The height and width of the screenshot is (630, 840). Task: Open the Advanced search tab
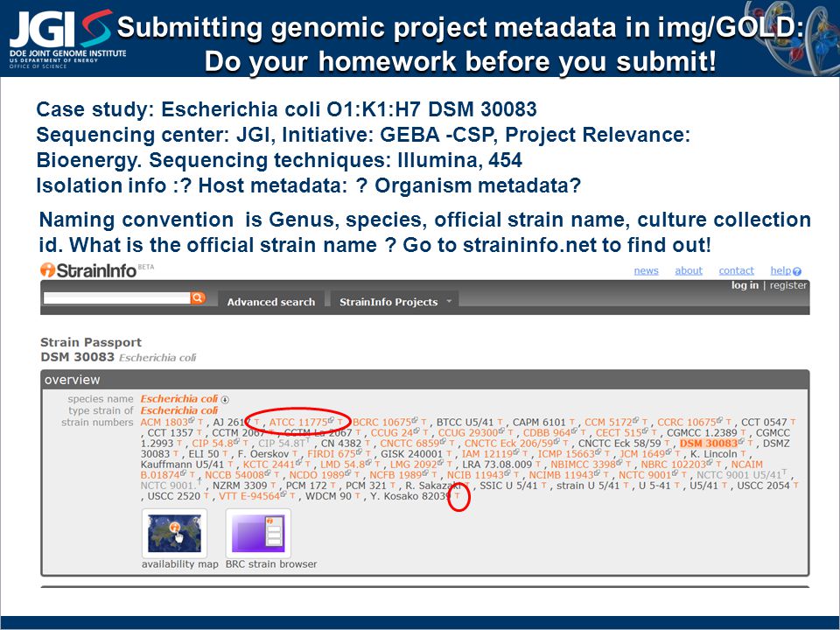coord(271,302)
